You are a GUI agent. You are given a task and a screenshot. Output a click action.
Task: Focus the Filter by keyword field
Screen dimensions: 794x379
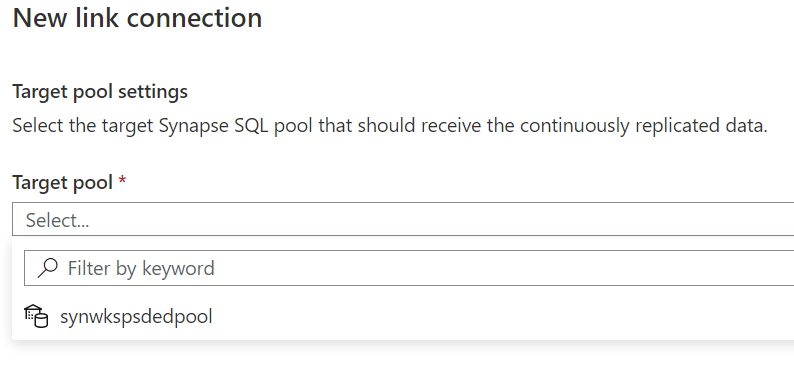click(x=409, y=268)
